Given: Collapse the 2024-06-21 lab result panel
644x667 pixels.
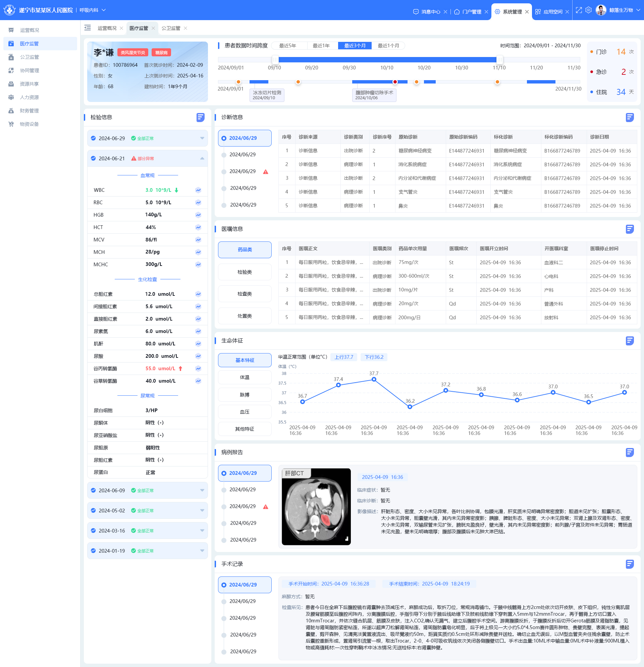Looking at the screenshot, I should (x=202, y=159).
